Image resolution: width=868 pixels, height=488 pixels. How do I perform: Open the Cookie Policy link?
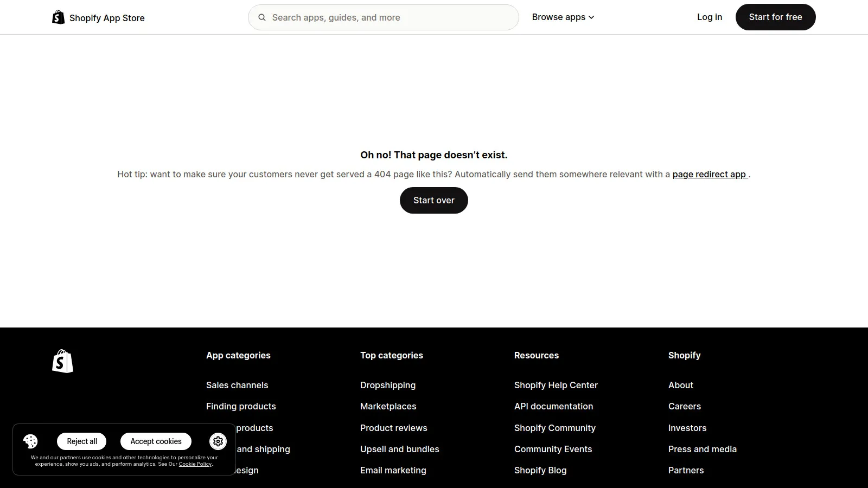click(x=195, y=464)
